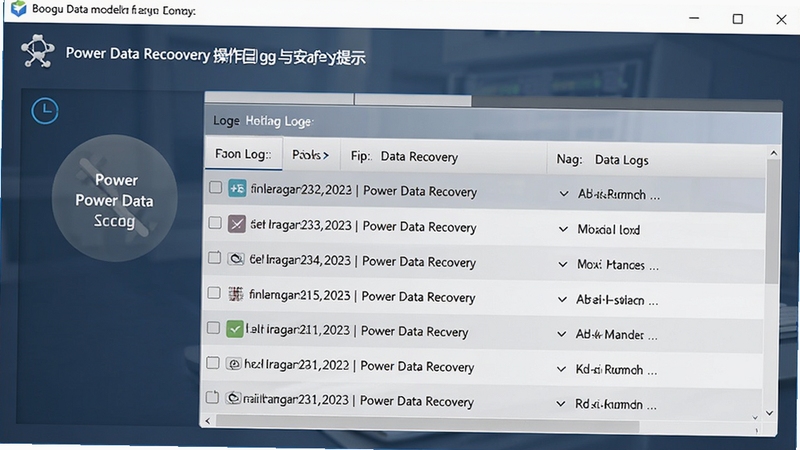The image size is (800, 450).
Task: Expand chevron on row ending 211,2023
Action: pos(562,334)
